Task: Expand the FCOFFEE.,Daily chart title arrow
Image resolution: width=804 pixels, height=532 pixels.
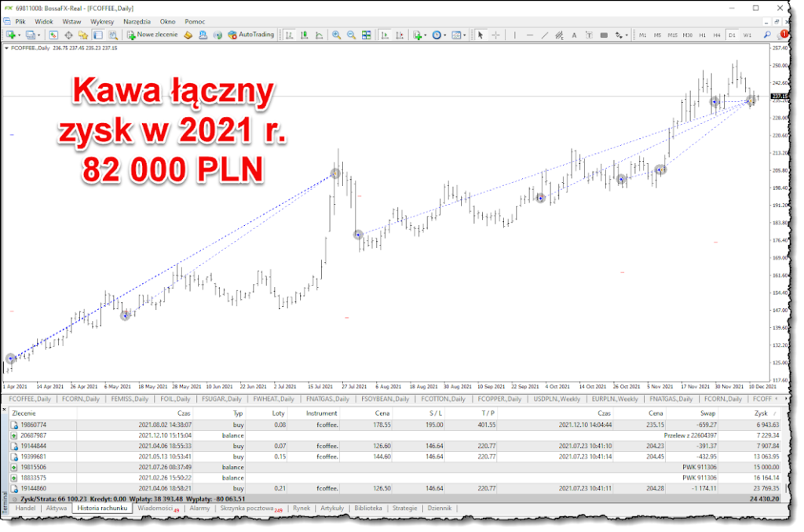Action: click(x=6, y=48)
